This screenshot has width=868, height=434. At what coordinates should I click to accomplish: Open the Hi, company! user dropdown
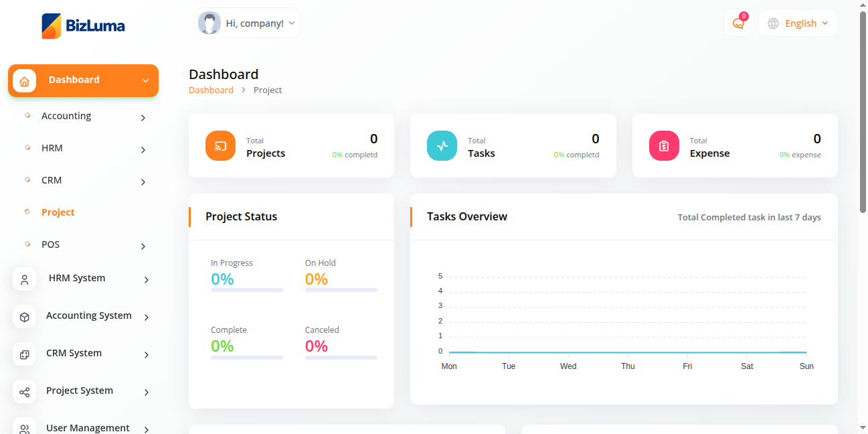247,23
